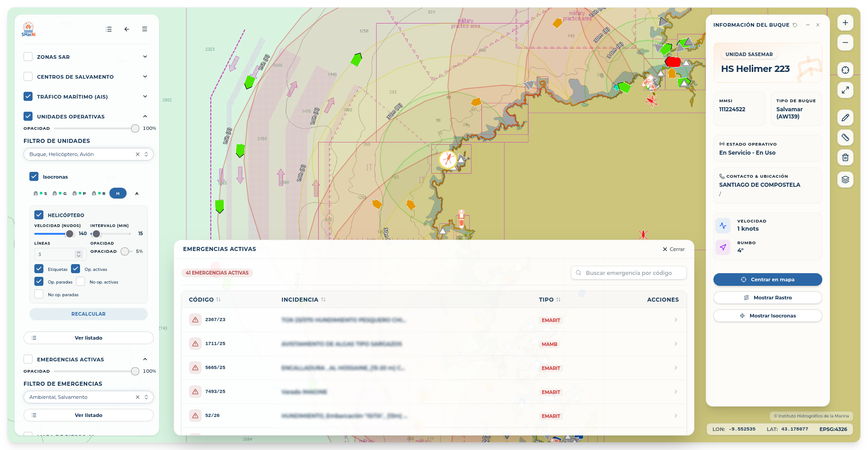868x450 pixels.
Task: Click the trash delete drawings tool
Action: (x=845, y=157)
